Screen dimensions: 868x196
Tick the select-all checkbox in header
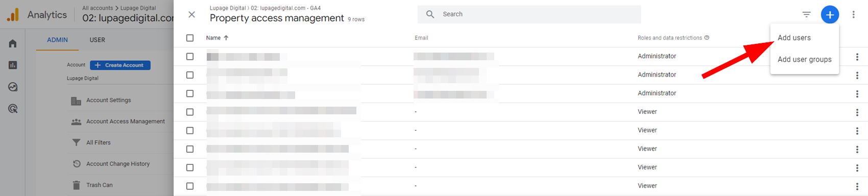190,38
